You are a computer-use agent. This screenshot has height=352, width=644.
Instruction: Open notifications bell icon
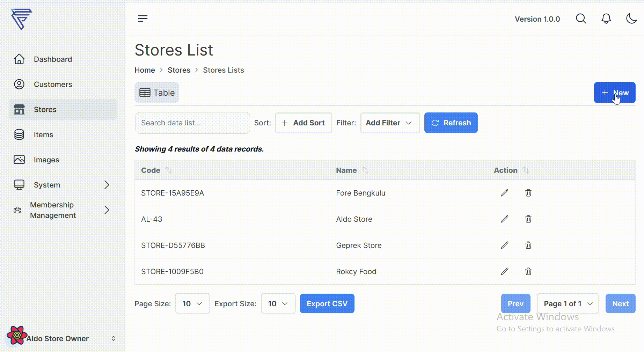pos(606,19)
